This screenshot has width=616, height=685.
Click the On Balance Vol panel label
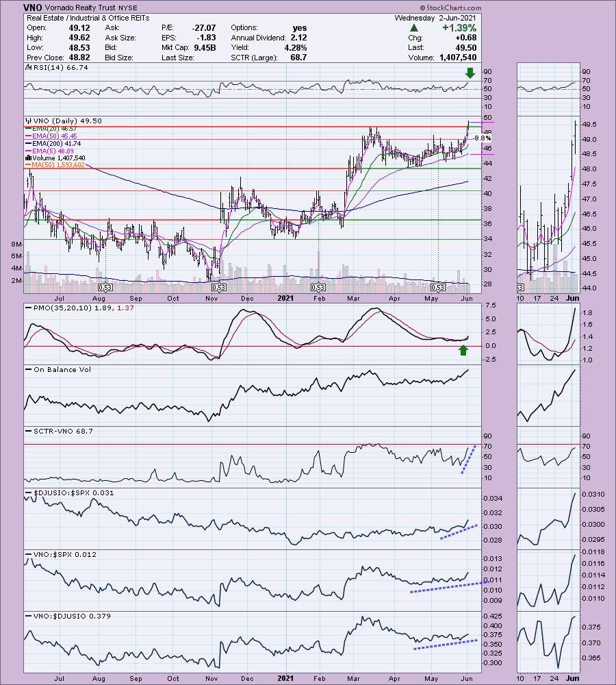pos(62,370)
